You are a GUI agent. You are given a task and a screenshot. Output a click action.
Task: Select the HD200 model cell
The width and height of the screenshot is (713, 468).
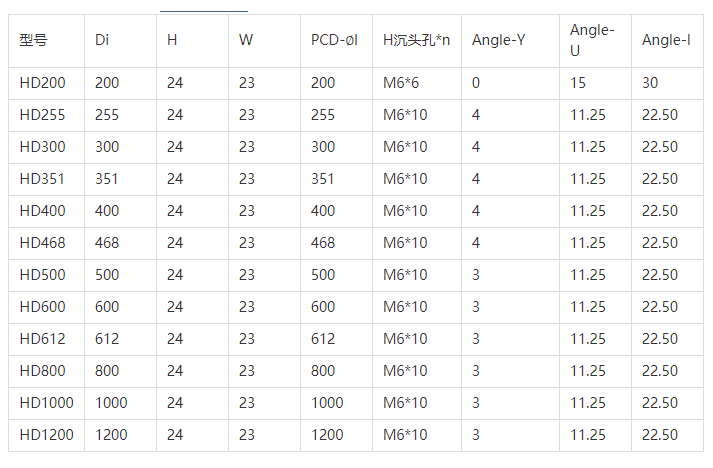tap(42, 83)
